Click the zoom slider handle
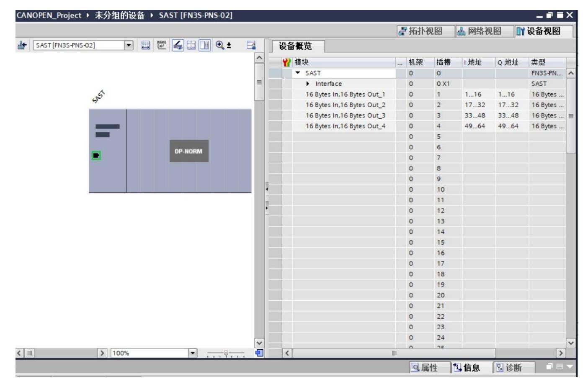This screenshot has width=588, height=384. tap(226, 354)
